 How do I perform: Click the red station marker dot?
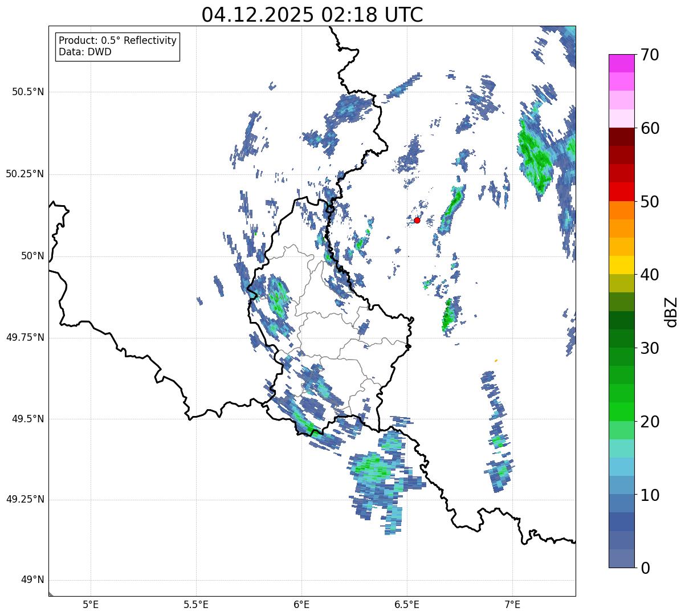417,220
